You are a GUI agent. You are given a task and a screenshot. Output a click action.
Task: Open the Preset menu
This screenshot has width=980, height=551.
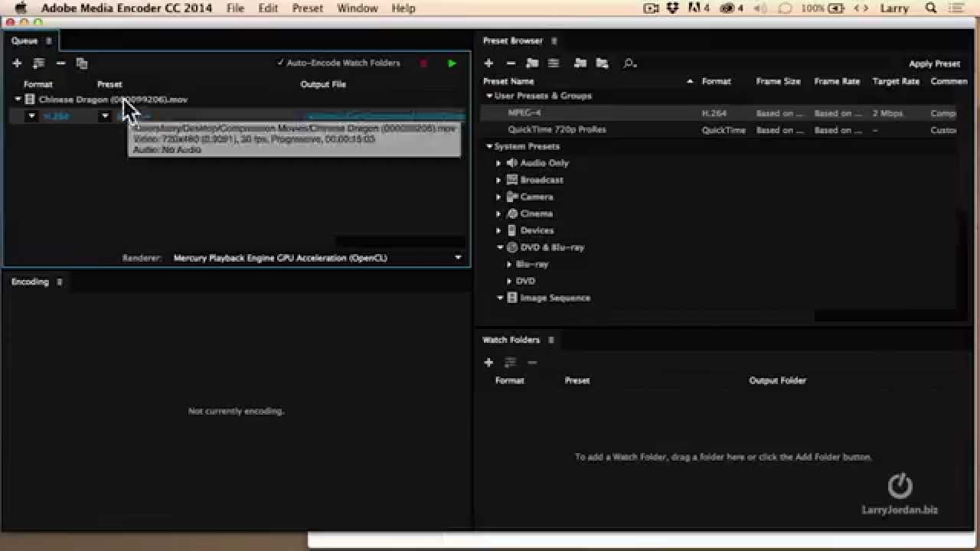308,8
